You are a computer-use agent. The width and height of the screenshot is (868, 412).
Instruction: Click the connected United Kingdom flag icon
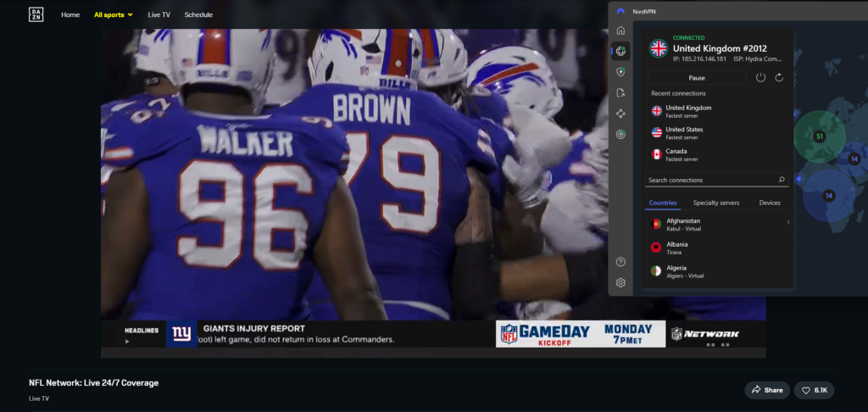pyautogui.click(x=658, y=48)
